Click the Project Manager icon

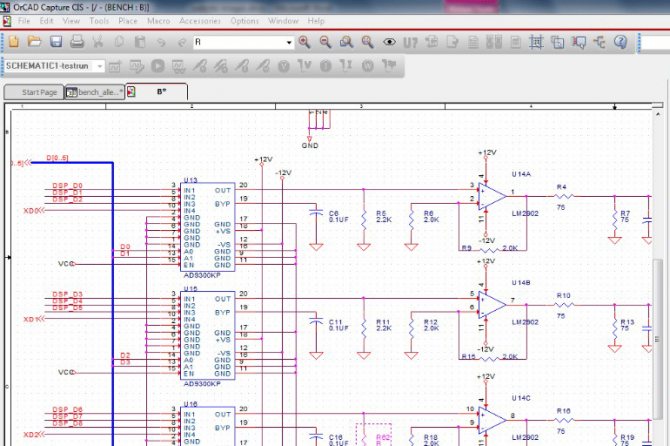coord(600,42)
